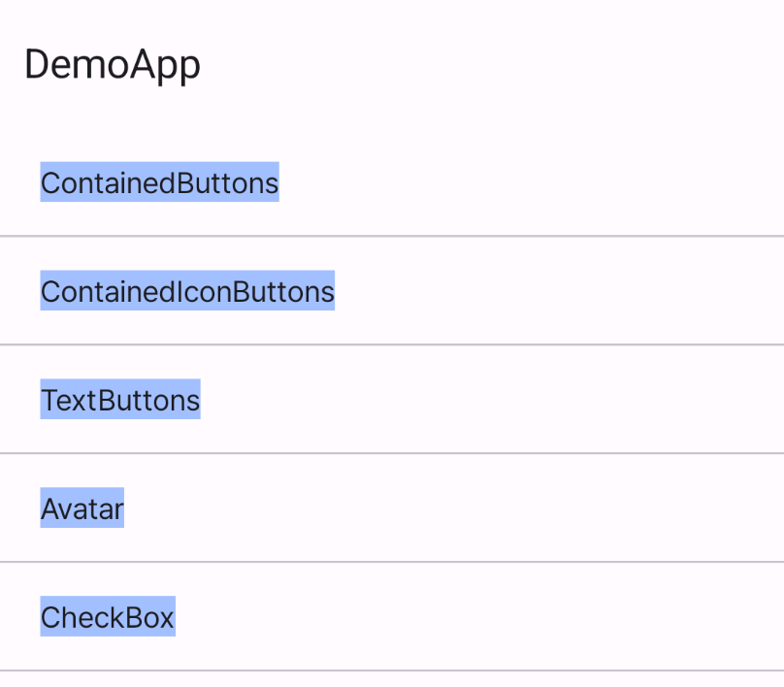The image size is (784, 687).
Task: Choose ContainedIconButtons from the list
Action: 187,291
